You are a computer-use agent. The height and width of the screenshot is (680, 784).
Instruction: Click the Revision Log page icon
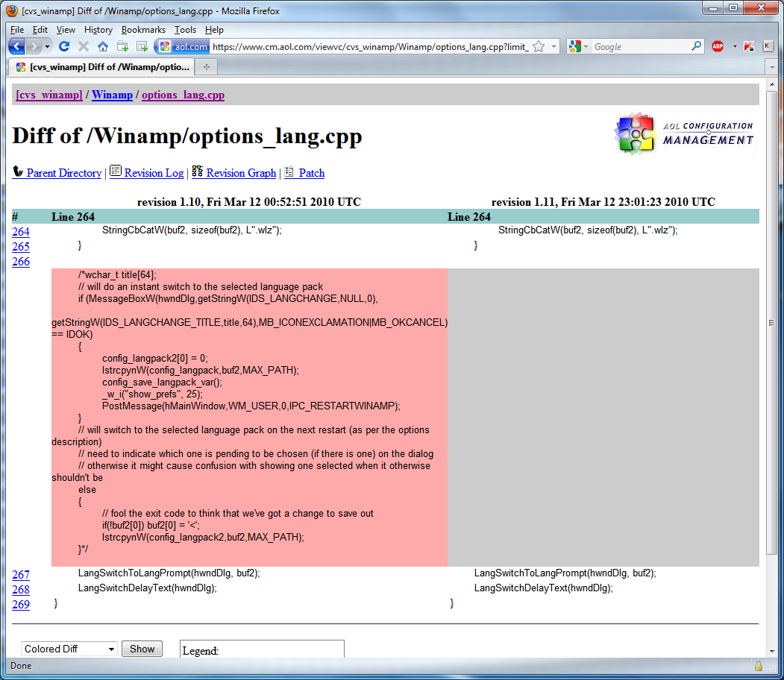[116, 171]
